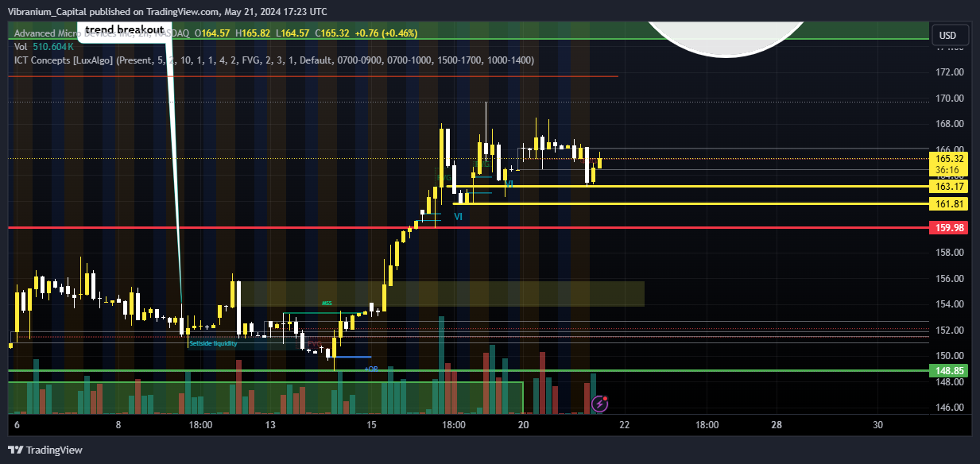Image resolution: width=980 pixels, height=464 pixels.
Task: Click the C165.32 close value in legend
Action: pos(334,33)
